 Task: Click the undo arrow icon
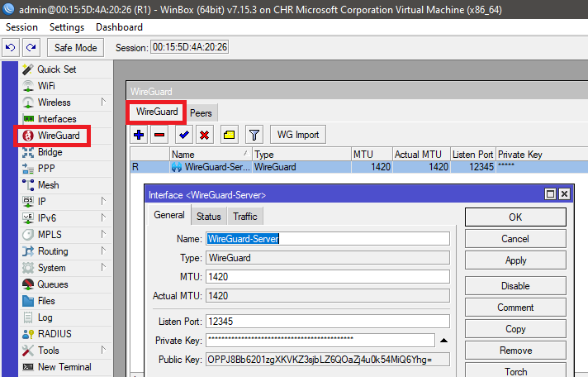click(11, 48)
